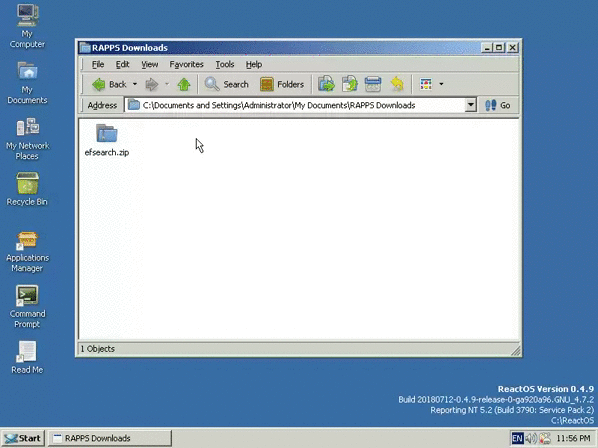
Task: Open the Help menu
Action: 254,64
